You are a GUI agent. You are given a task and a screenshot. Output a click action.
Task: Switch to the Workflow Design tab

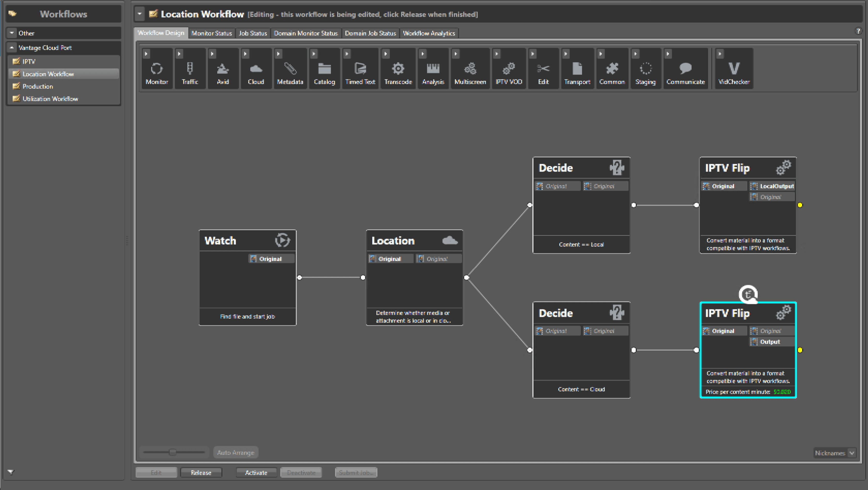tap(161, 33)
